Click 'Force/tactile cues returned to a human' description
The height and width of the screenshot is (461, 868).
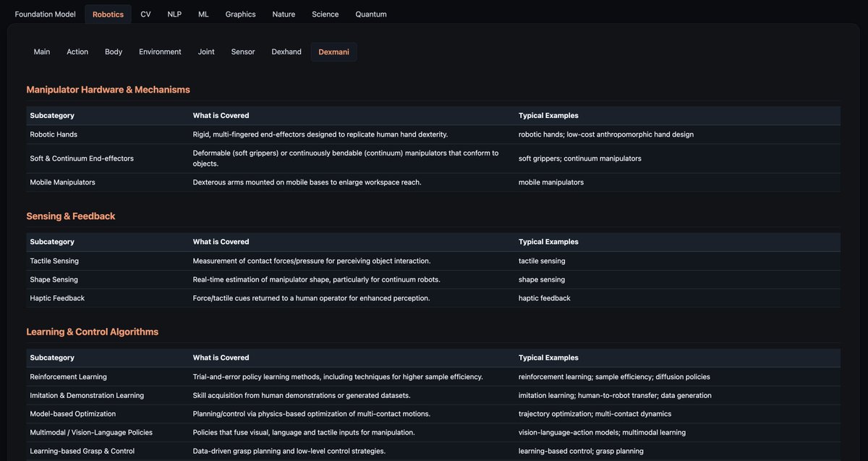coord(311,298)
